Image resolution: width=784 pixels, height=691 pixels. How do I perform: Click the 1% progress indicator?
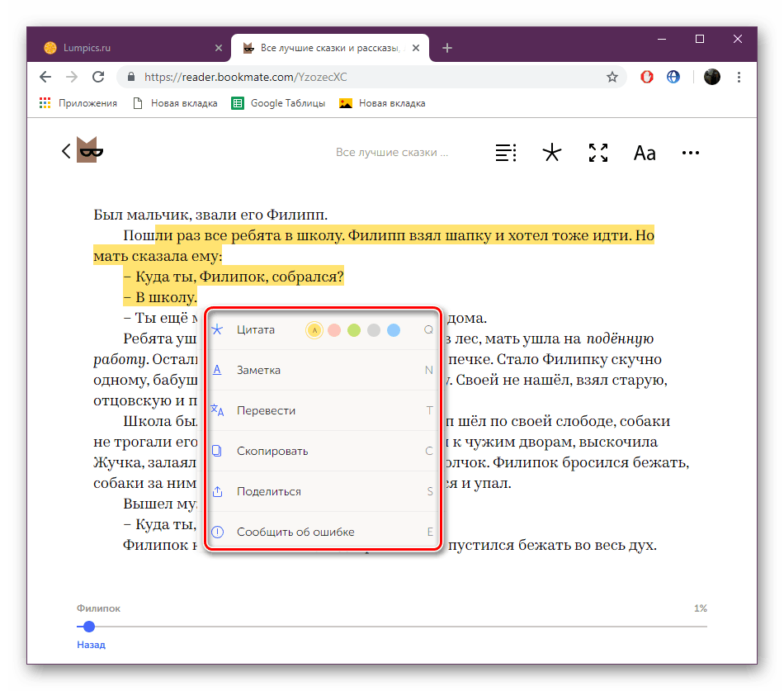click(700, 608)
